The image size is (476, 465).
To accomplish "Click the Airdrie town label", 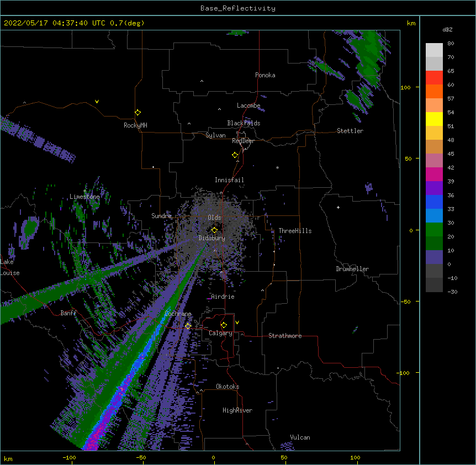I will click(223, 297).
